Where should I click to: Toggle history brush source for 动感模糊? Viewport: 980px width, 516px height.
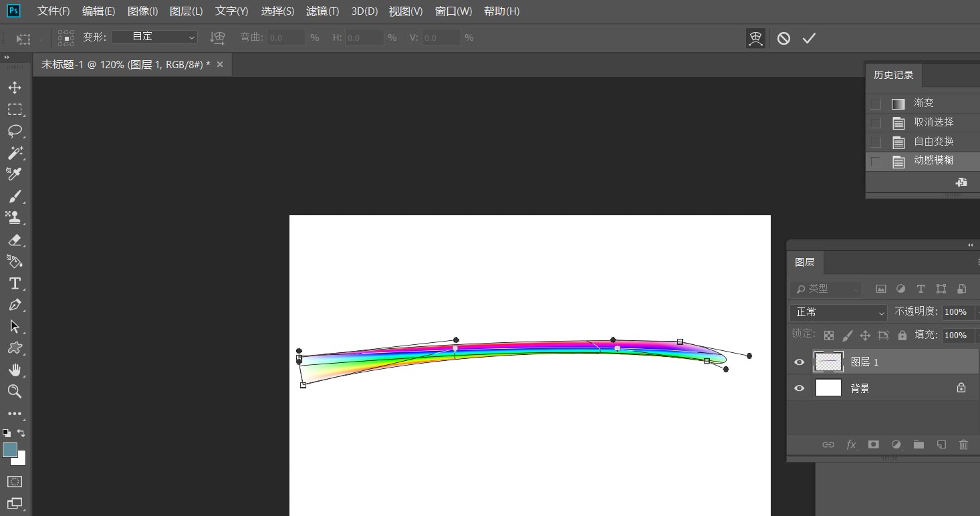point(876,161)
